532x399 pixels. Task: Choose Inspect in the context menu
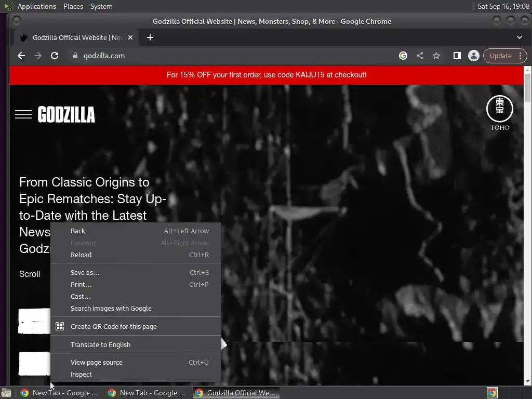[x=136, y=374]
